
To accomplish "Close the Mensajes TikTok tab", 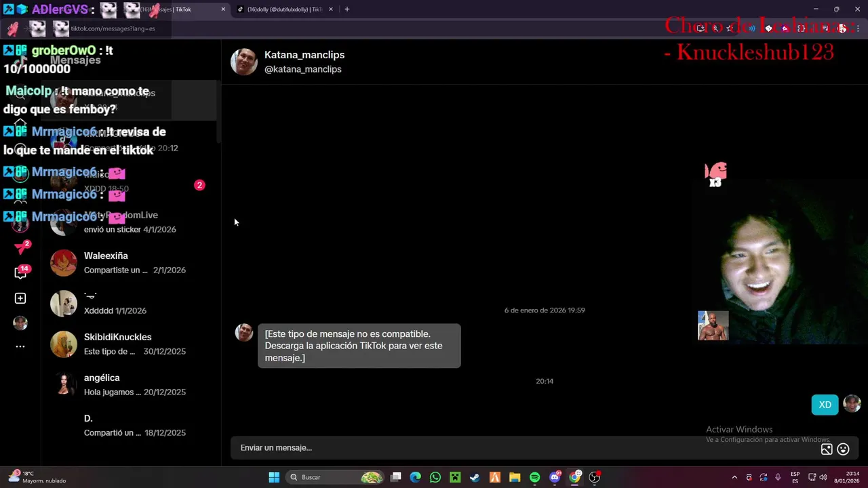I will 223,9.
